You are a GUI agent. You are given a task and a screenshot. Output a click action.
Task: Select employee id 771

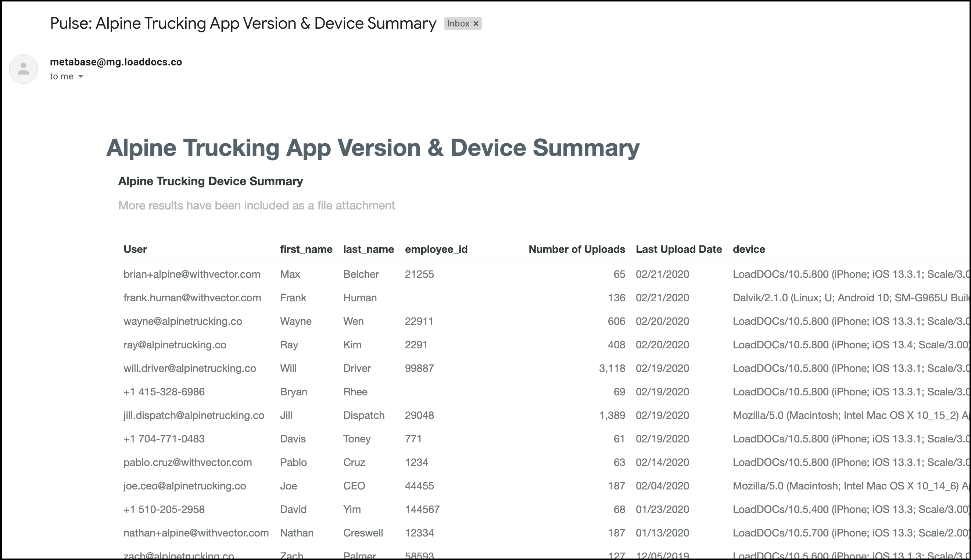click(x=413, y=439)
